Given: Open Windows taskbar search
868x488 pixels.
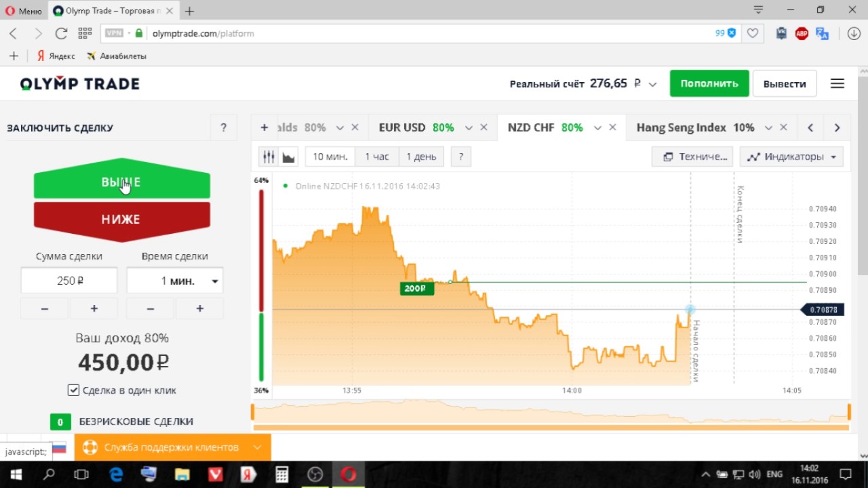Looking at the screenshot, I should tap(49, 474).
